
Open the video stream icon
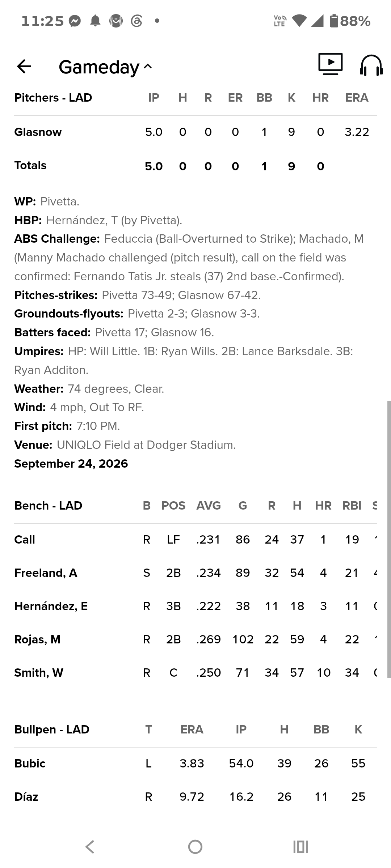pos(330,64)
